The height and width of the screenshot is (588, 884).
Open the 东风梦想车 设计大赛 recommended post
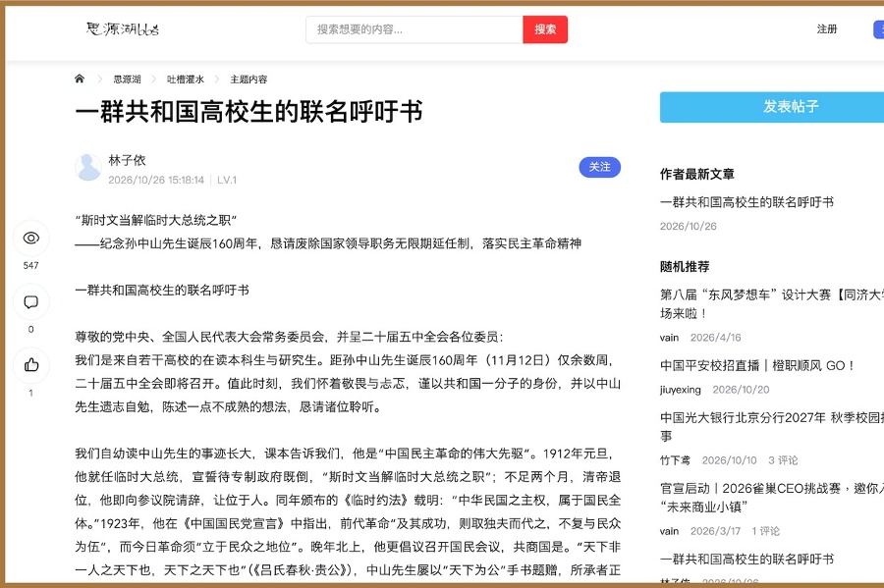(x=772, y=303)
